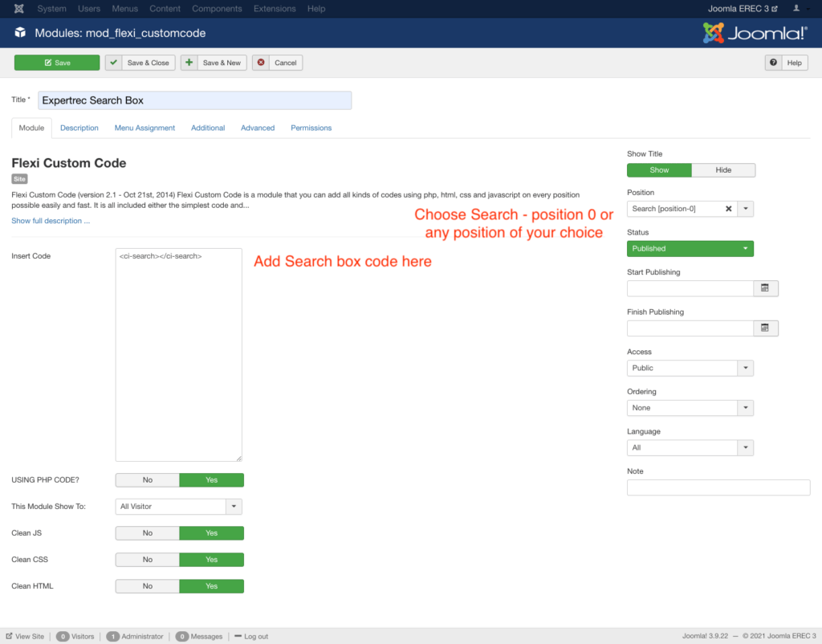This screenshot has width=822, height=644.
Task: Click inside the Insert Code text area
Action: pyautogui.click(x=178, y=353)
